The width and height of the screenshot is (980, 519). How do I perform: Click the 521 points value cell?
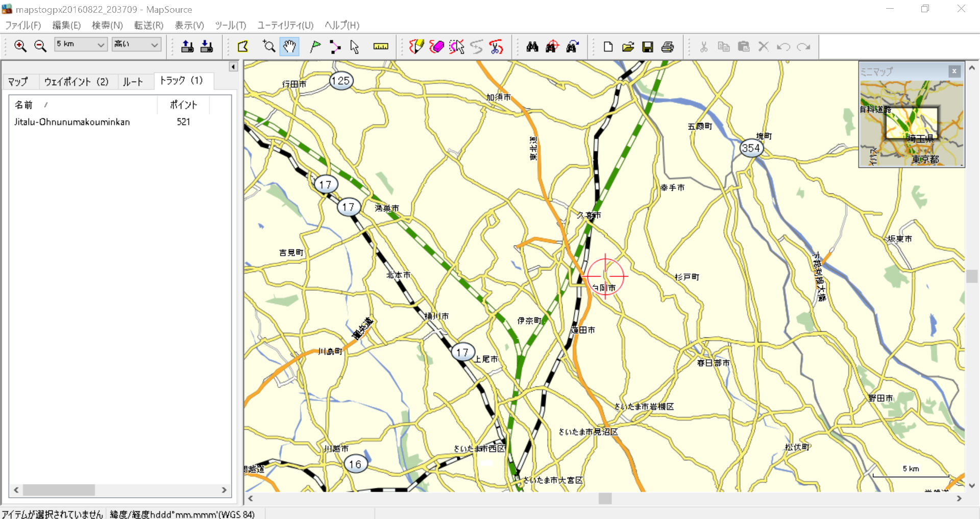coord(183,122)
